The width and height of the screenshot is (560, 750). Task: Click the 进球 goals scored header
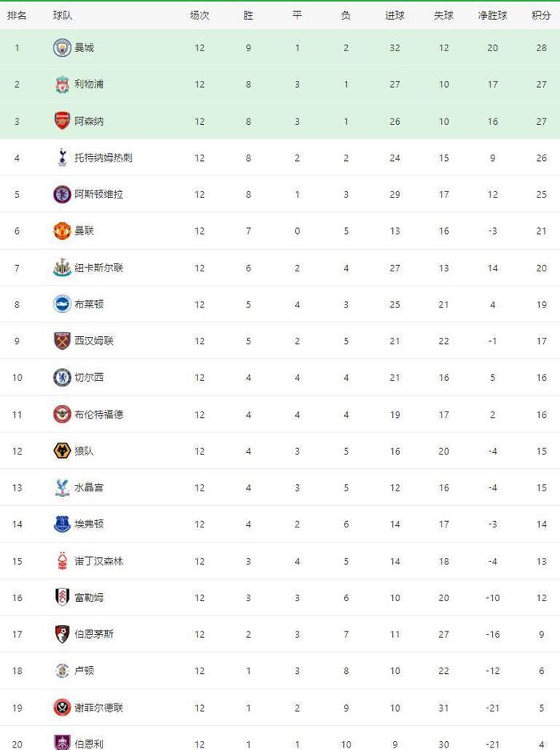coord(395,15)
